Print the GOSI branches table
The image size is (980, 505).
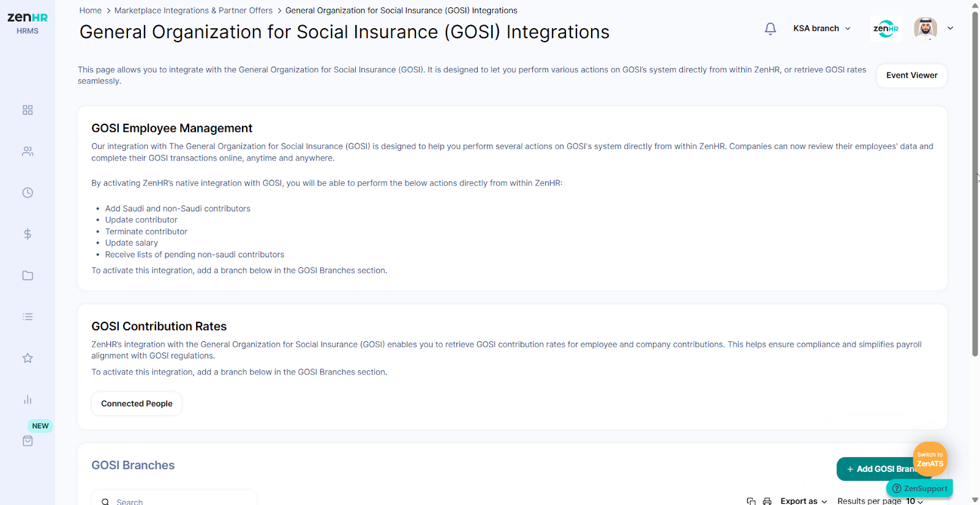767,501
